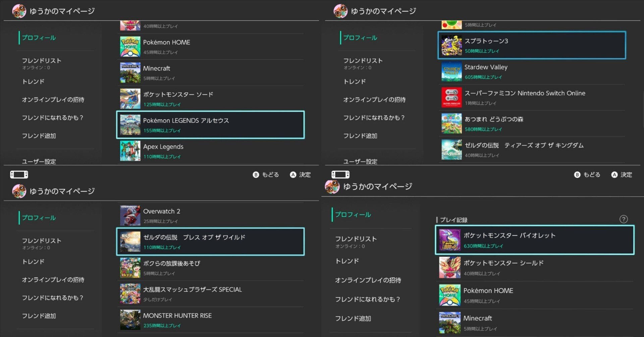Open the Stardew Valley game icon
The height and width of the screenshot is (337, 644).
451,71
